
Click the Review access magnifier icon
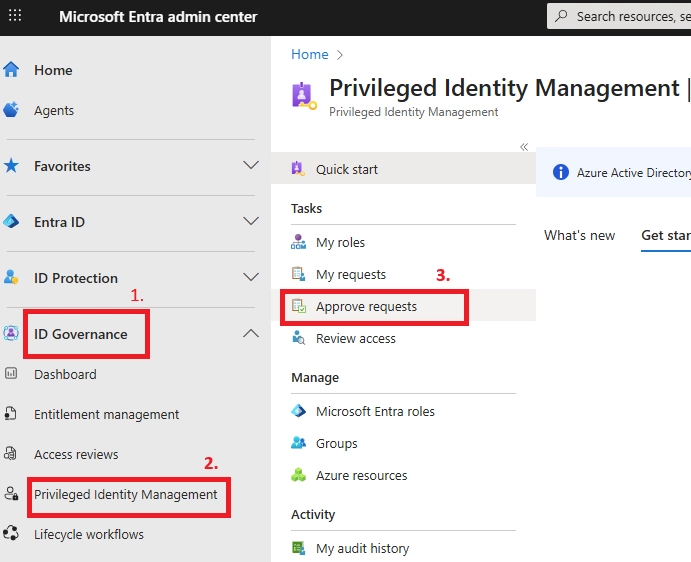(298, 338)
